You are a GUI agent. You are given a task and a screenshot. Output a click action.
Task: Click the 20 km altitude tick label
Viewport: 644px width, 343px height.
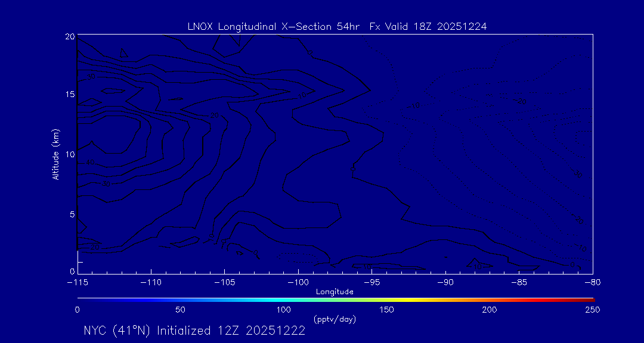tap(69, 36)
